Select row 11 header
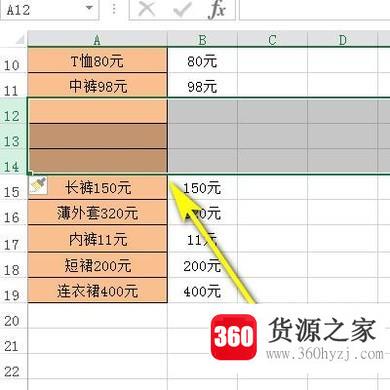 pyautogui.click(x=13, y=86)
